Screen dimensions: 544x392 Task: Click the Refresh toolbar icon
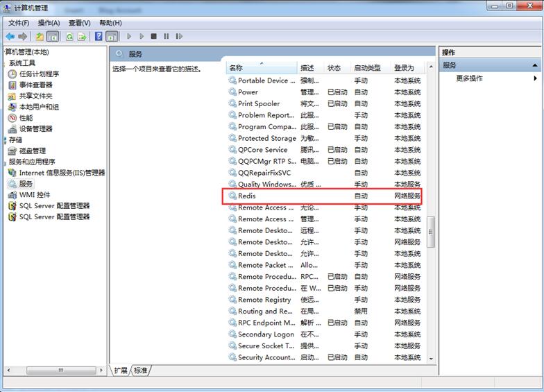pos(71,36)
